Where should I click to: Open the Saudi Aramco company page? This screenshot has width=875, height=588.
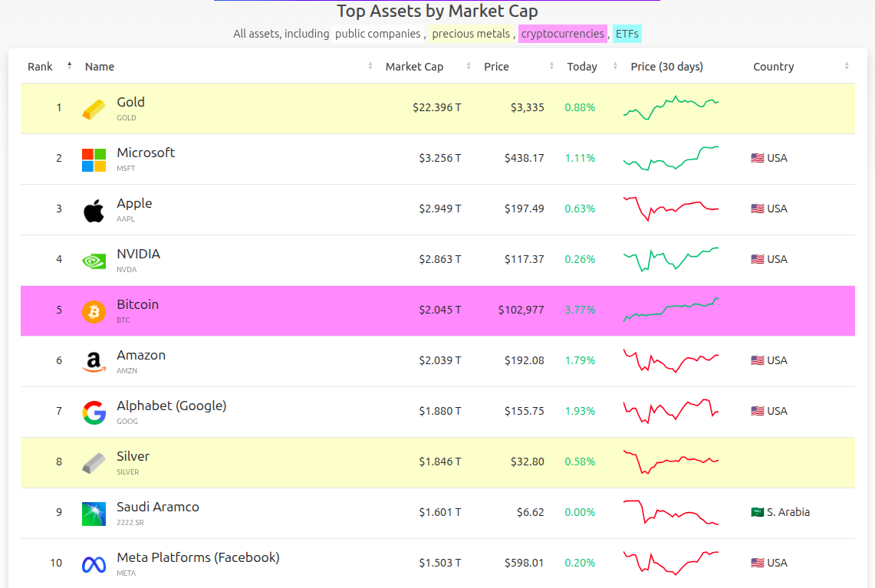click(x=158, y=507)
